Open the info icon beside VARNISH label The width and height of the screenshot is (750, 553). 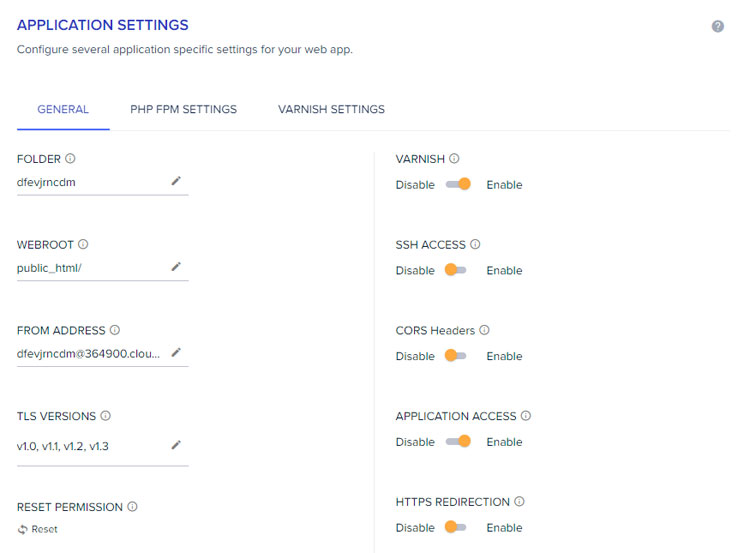coord(454,158)
